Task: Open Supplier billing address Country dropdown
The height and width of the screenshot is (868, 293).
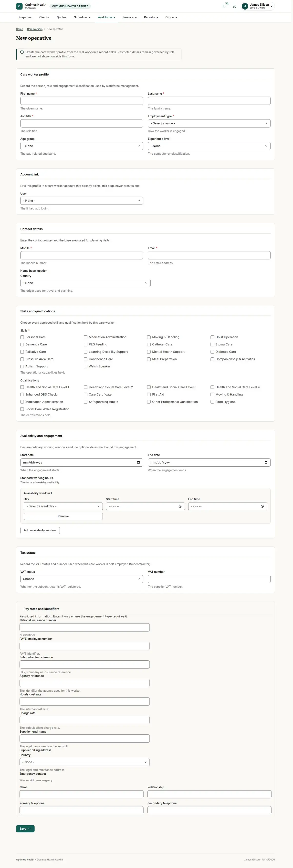Action: pos(84,762)
